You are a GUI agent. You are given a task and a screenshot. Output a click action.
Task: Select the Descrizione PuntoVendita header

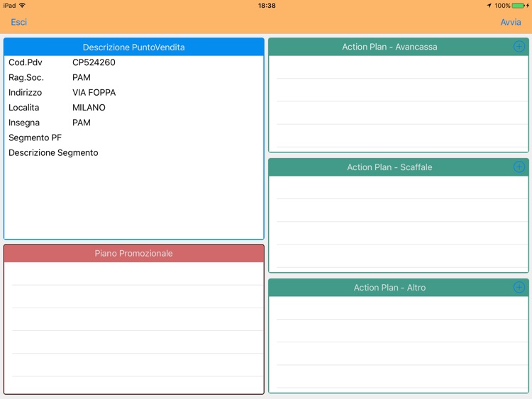[133, 47]
